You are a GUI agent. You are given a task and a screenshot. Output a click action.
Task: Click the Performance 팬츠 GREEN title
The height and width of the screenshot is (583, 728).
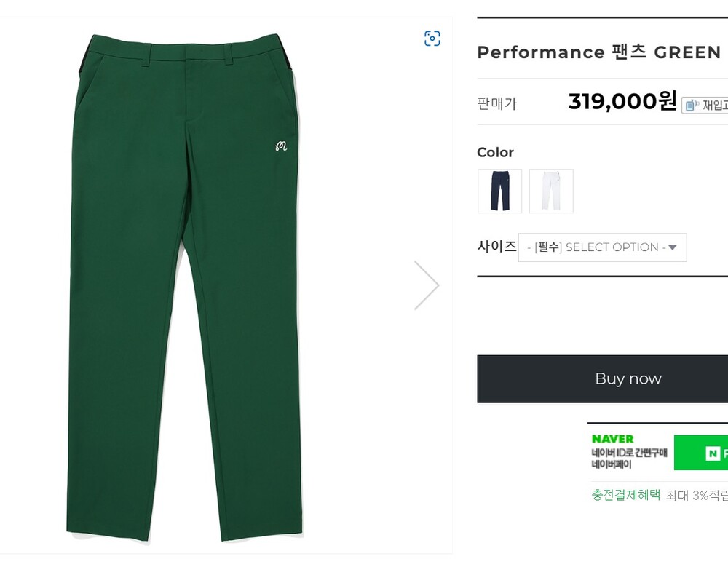click(598, 52)
